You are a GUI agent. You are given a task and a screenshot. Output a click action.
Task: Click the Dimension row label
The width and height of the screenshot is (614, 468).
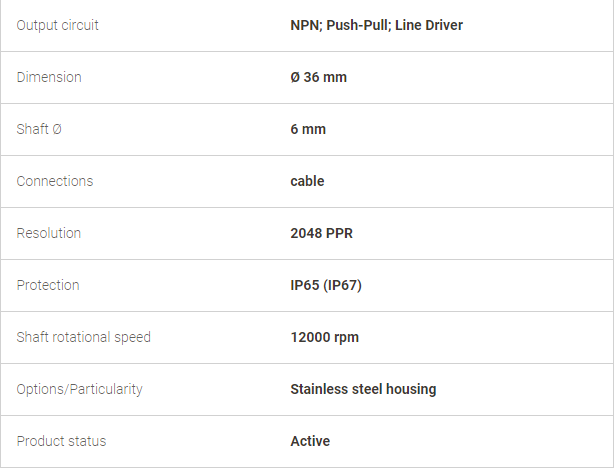point(49,77)
